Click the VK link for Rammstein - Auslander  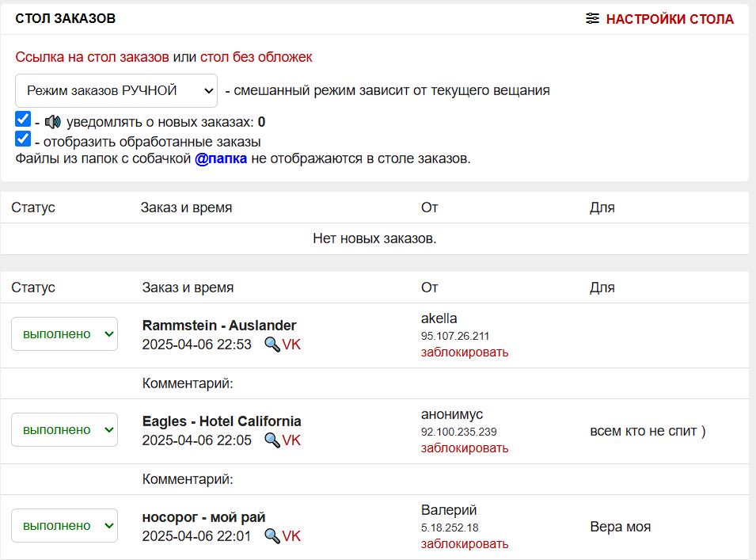[x=291, y=345]
